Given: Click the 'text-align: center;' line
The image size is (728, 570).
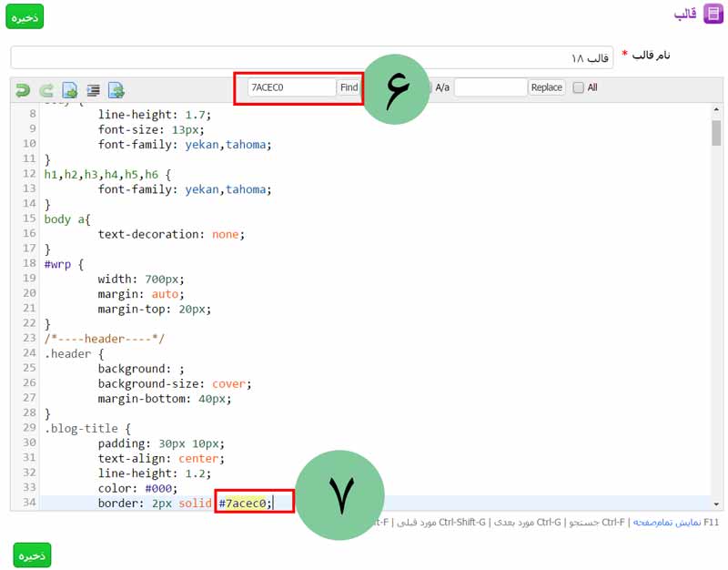Looking at the screenshot, I should coord(161,459).
